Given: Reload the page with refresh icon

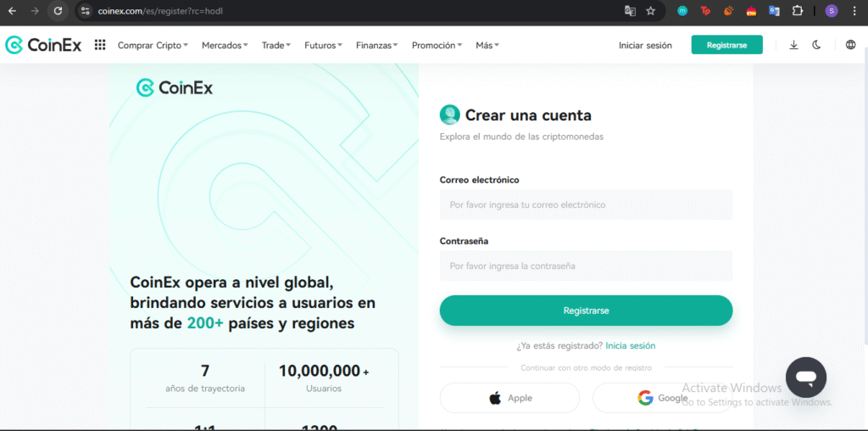Looking at the screenshot, I should 58,10.
